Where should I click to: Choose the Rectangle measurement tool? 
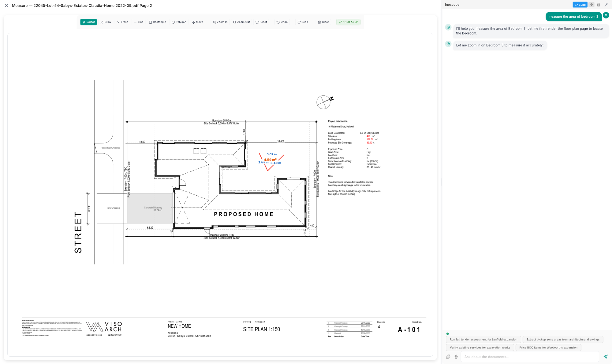(158, 22)
